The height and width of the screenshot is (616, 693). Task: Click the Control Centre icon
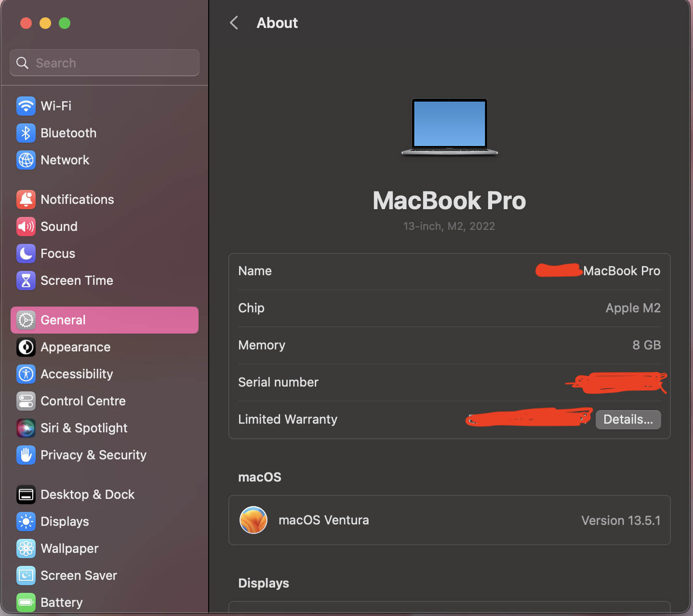26,401
